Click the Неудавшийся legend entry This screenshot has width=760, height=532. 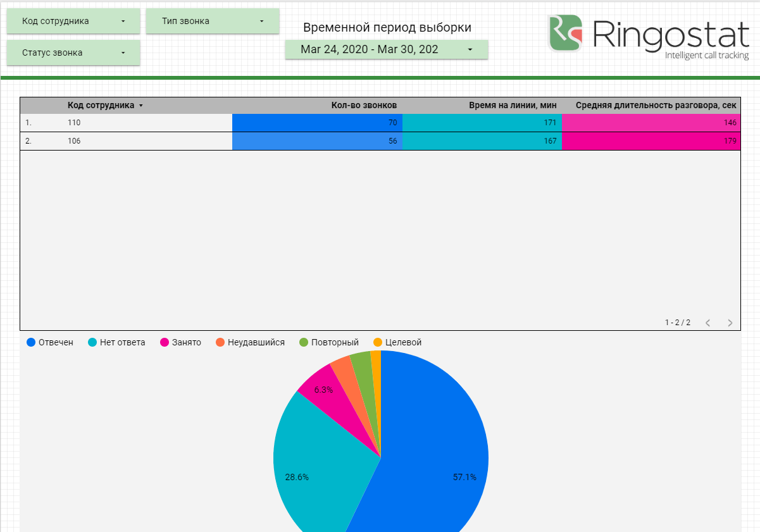click(x=250, y=342)
